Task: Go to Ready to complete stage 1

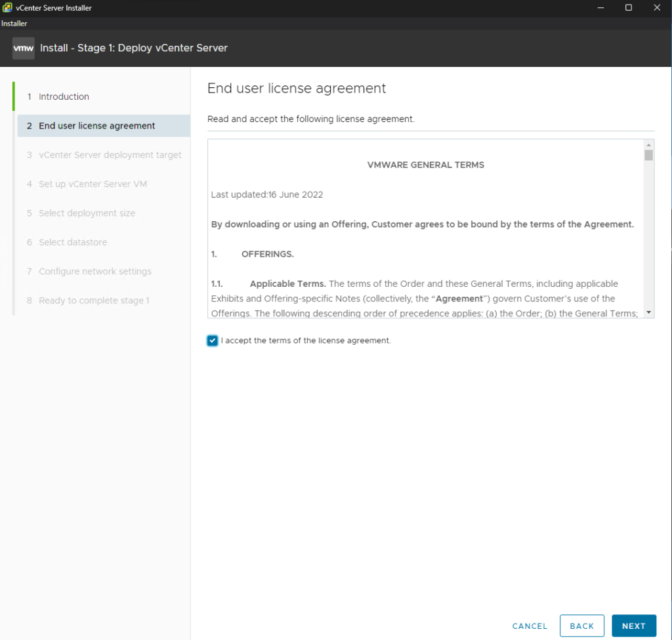Action: coord(94,301)
